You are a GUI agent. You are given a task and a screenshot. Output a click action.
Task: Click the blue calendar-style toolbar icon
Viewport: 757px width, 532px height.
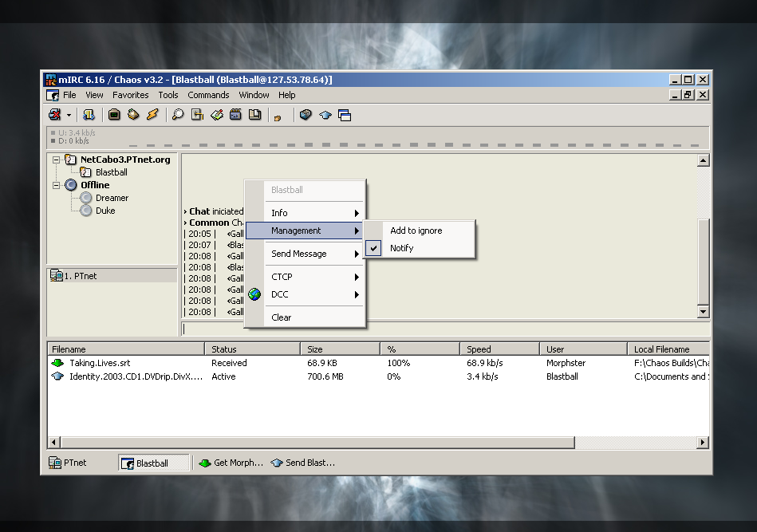[235, 114]
